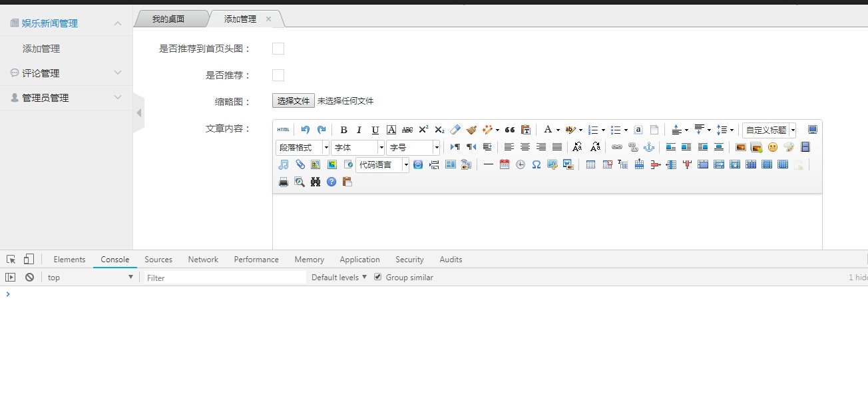The height and width of the screenshot is (410, 868).
Task: Justify the text alignment
Action: click(x=557, y=147)
